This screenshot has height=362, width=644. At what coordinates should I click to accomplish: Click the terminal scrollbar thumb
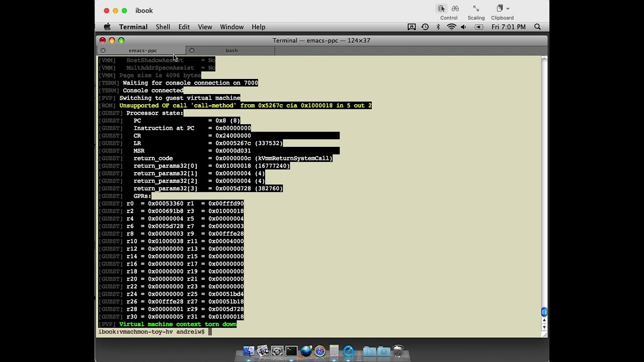[x=544, y=312]
